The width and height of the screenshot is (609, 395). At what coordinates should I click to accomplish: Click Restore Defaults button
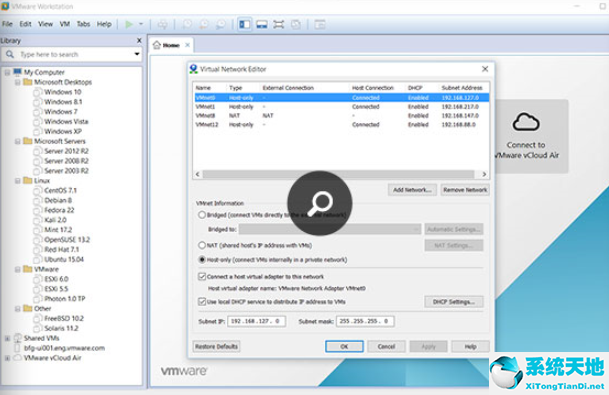point(216,346)
